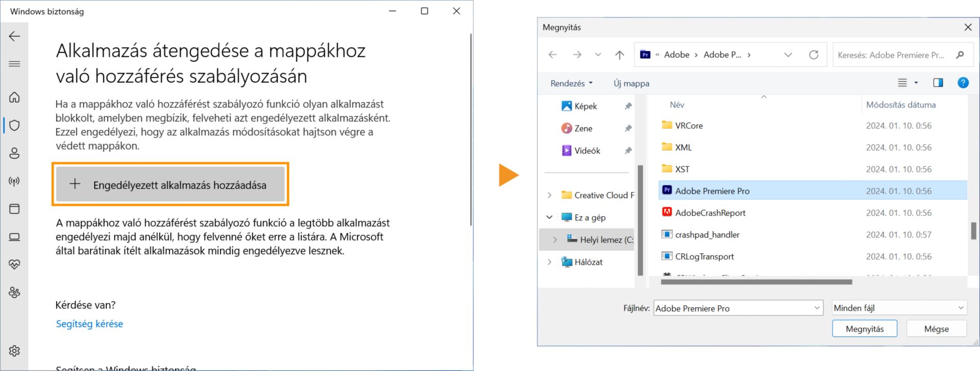
Task: Click the Windows Security vertical scrollbar
Action: tap(471, 130)
